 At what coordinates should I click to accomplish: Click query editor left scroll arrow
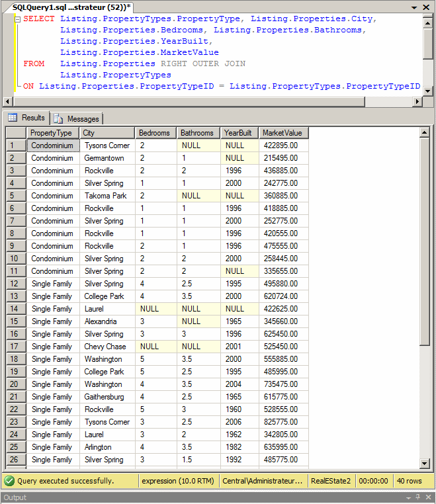pyautogui.click(x=8, y=102)
